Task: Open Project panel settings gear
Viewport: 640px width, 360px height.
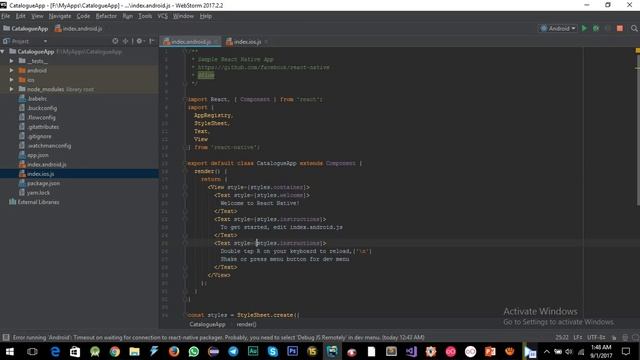Action: 139,41
